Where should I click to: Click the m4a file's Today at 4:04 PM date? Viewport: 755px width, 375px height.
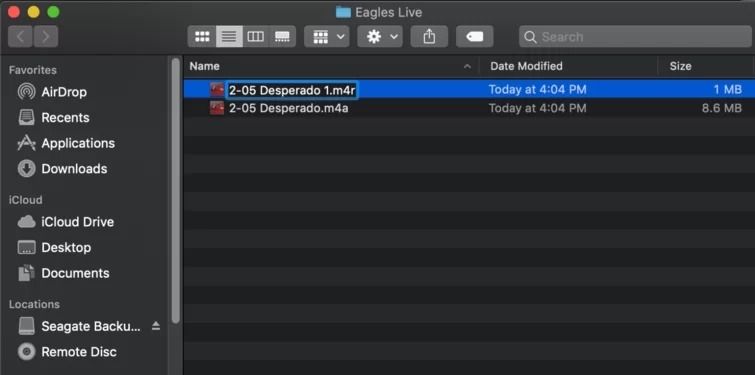pos(537,109)
